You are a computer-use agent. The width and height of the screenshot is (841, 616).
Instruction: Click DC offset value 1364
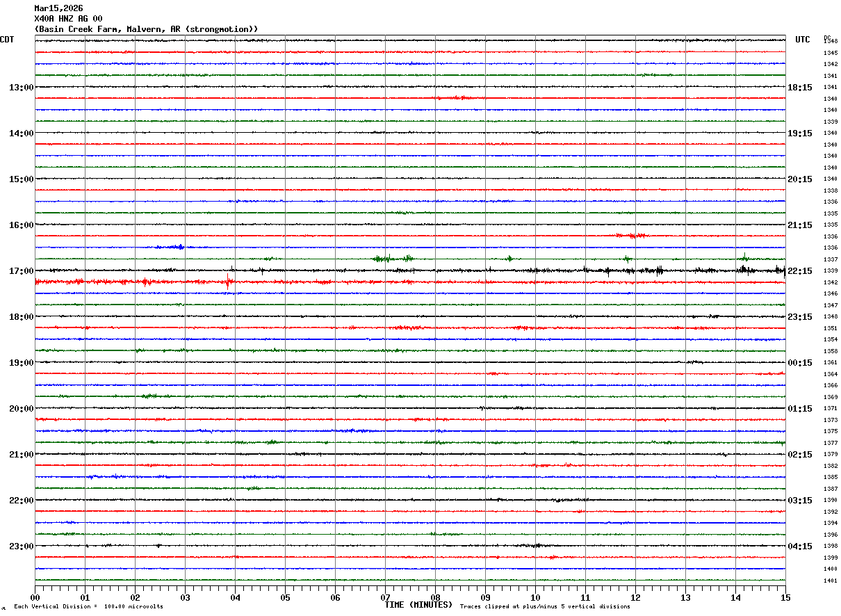click(x=831, y=374)
